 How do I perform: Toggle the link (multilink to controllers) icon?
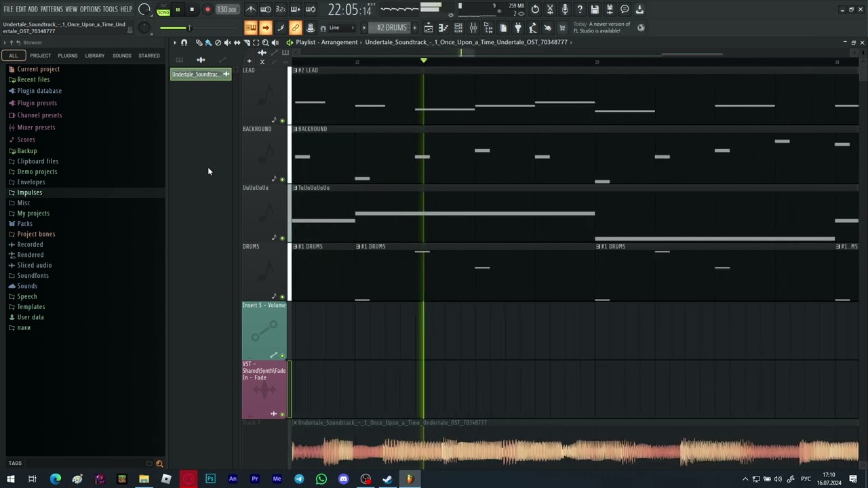point(295,28)
